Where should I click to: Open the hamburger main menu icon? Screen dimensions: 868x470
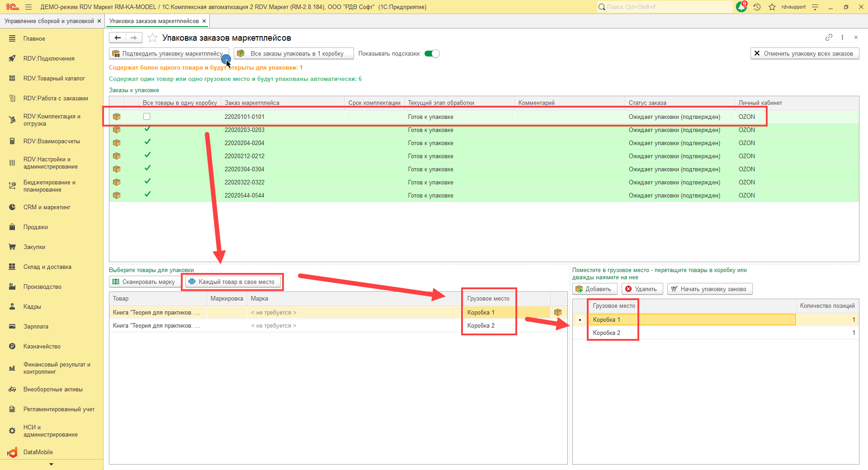[x=28, y=7]
